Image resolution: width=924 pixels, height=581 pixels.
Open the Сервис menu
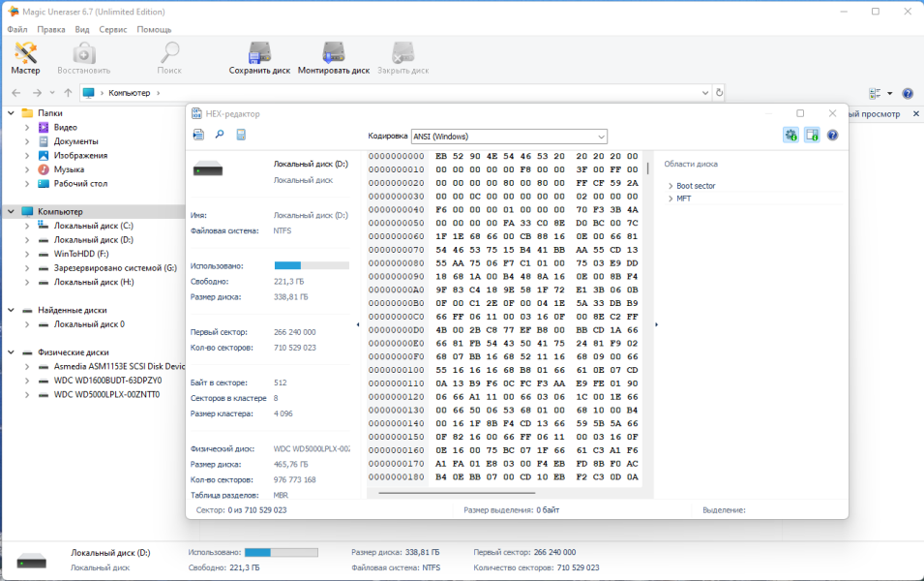(112, 29)
